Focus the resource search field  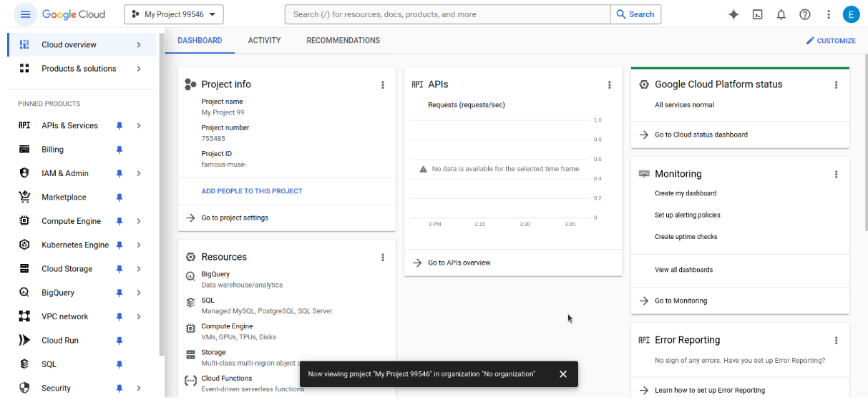pyautogui.click(x=447, y=14)
